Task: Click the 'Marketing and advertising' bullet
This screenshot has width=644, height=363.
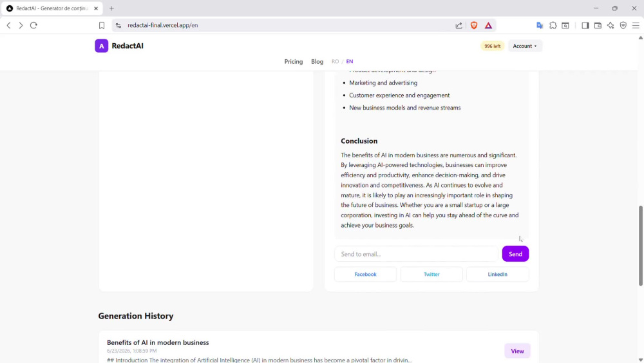Action: click(x=383, y=83)
